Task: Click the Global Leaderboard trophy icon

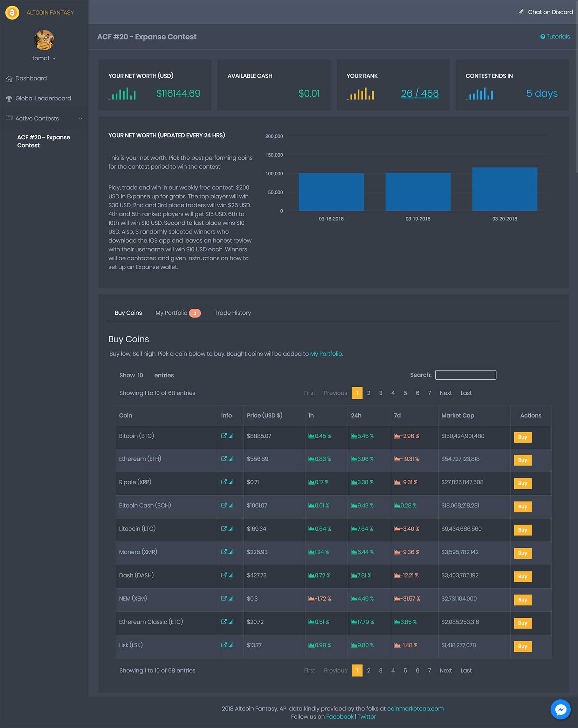Action: [9, 99]
